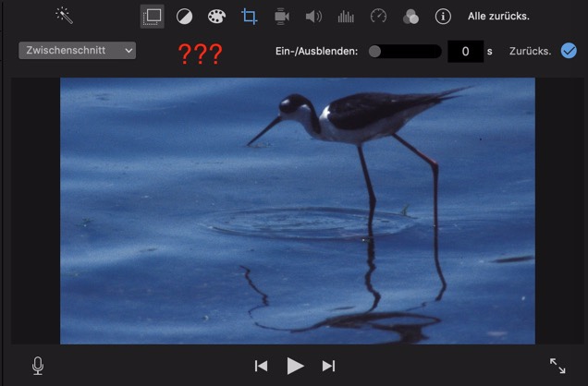Viewport: 588px width, 386px height.
Task: Open the color balance controls
Action: coord(184,17)
